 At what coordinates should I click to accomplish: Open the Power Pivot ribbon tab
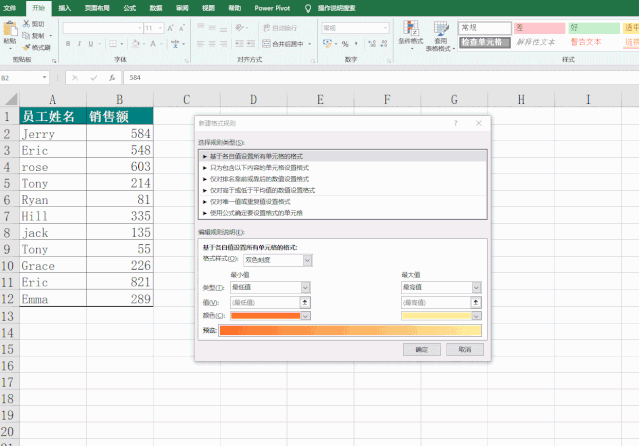pyautogui.click(x=271, y=7)
